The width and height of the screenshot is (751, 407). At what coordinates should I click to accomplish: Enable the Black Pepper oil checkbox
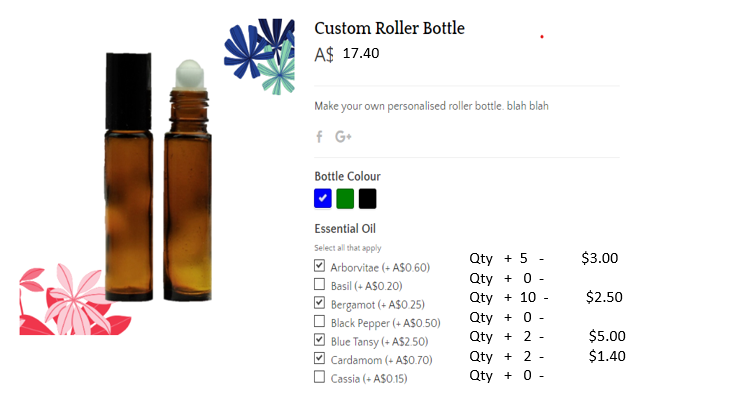tap(319, 321)
